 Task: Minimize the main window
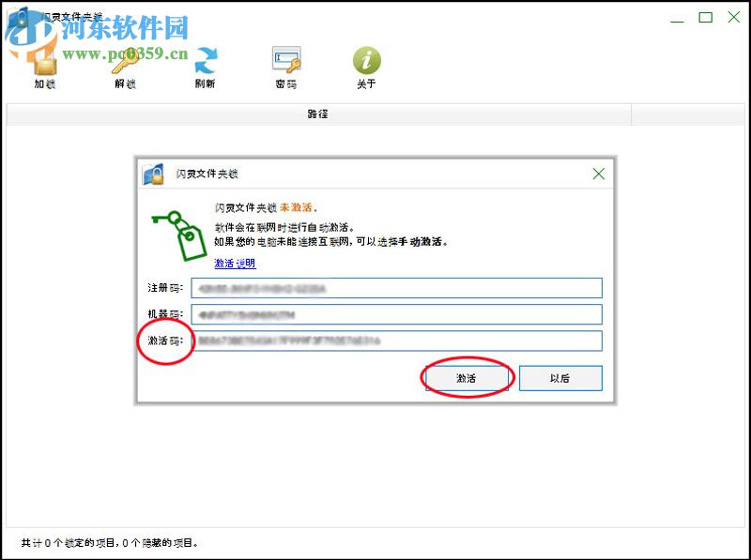[675, 17]
